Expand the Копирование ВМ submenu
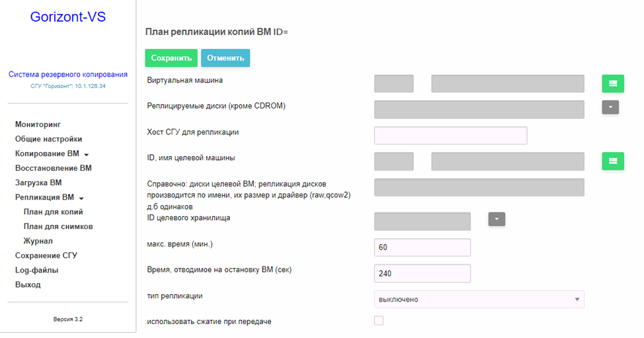The image size is (644, 338). 52,153
